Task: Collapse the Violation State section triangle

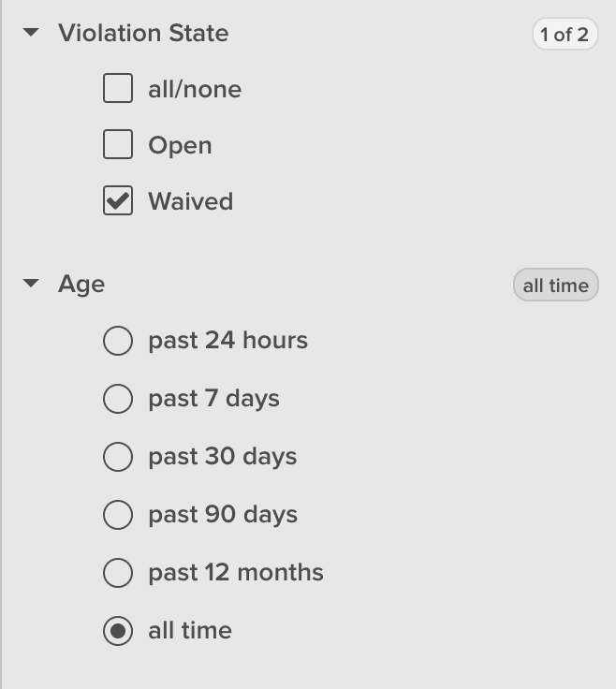Action: pyautogui.click(x=31, y=33)
